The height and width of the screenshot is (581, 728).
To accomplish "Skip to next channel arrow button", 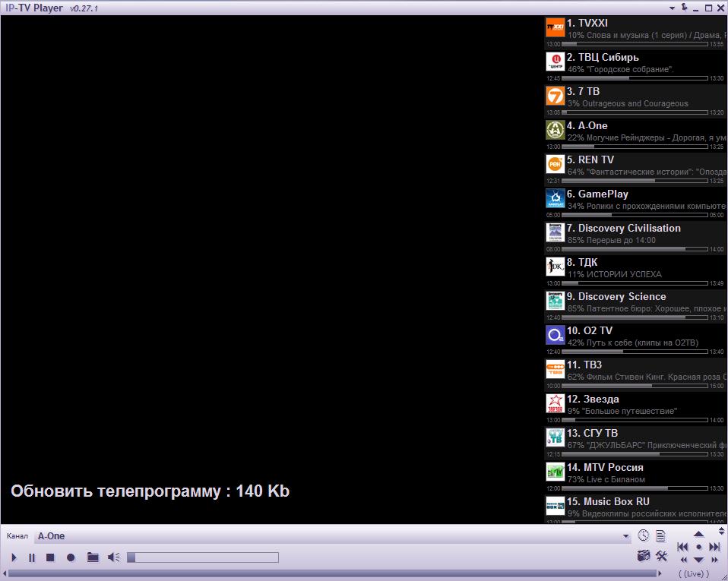I will (714, 547).
